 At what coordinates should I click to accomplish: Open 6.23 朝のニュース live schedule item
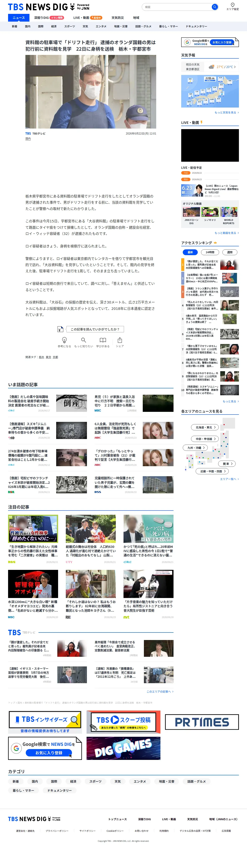click(210, 191)
